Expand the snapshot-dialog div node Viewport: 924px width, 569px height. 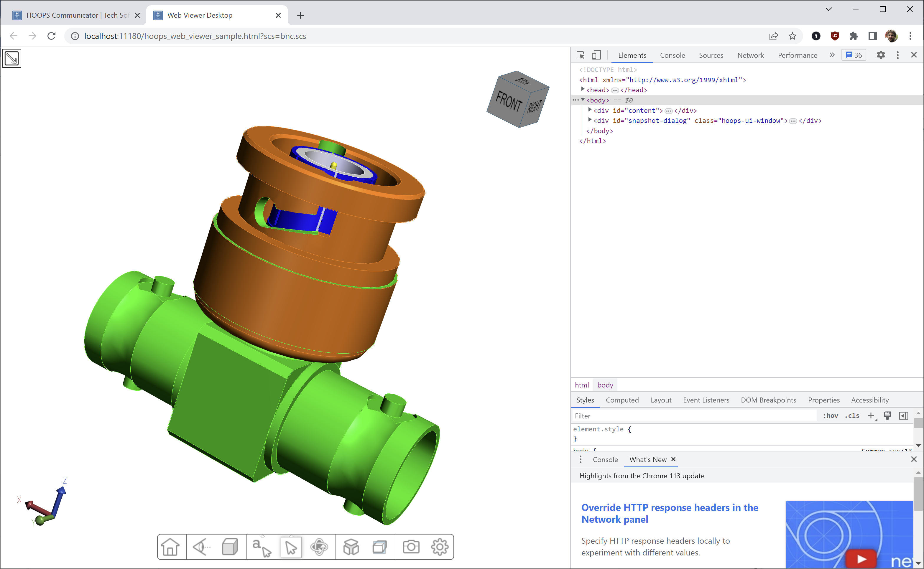tap(590, 120)
